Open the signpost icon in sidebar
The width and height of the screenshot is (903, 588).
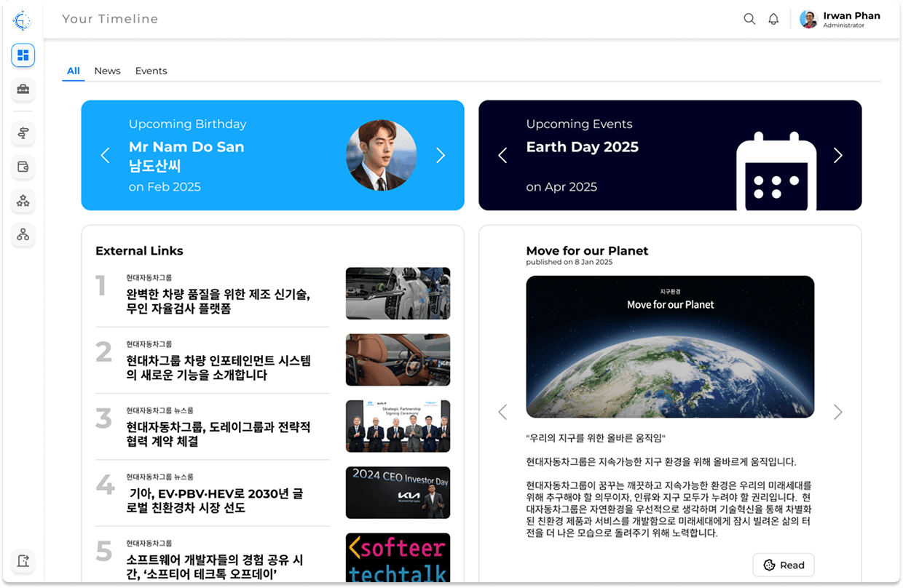coord(23,133)
